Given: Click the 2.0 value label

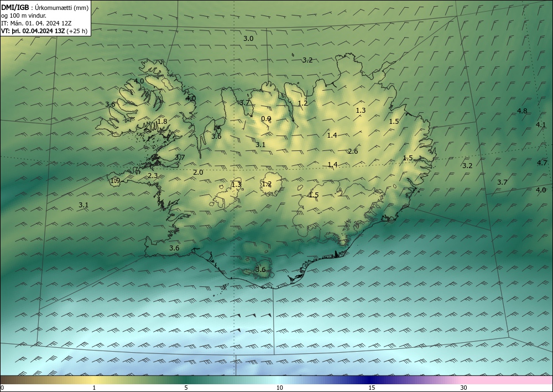Looking at the screenshot, I should pyautogui.click(x=198, y=173).
